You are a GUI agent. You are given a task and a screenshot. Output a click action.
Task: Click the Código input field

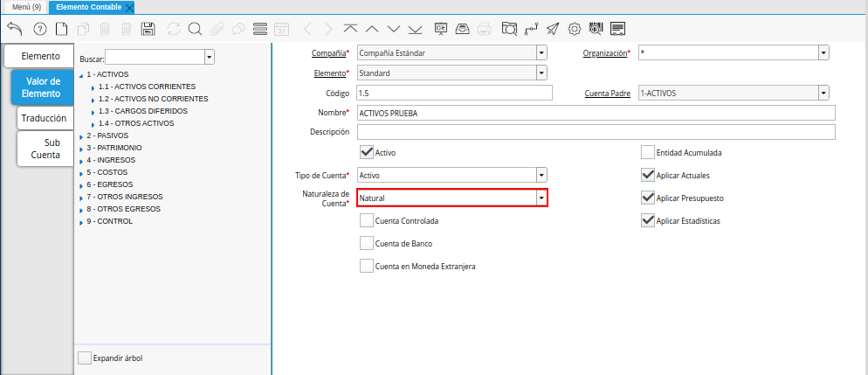point(454,93)
